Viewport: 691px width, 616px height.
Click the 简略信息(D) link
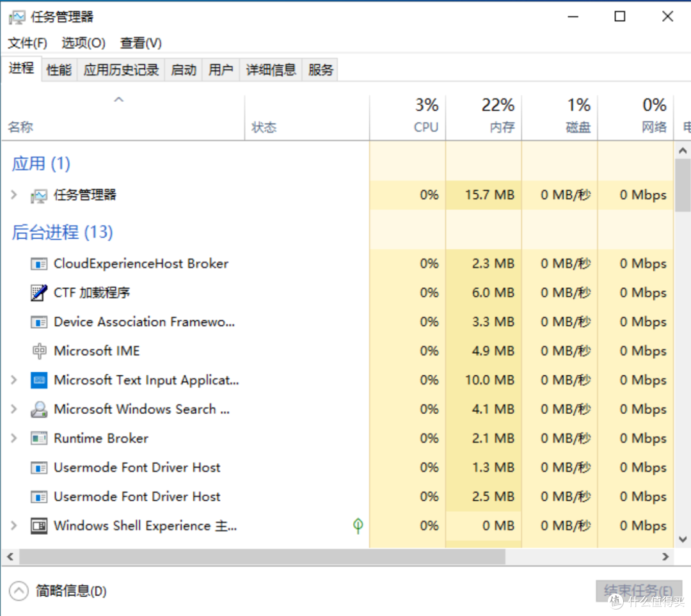coord(71,591)
